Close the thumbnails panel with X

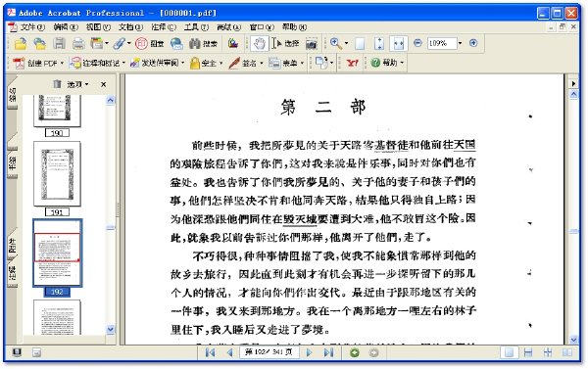(104, 84)
